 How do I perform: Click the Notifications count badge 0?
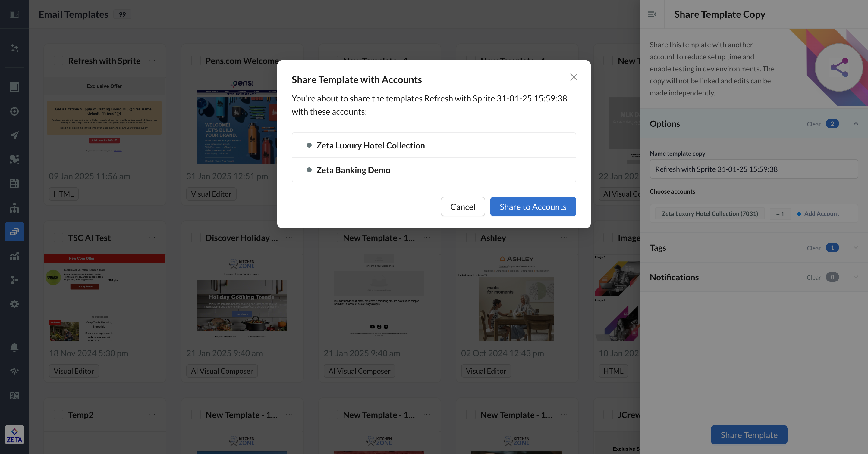832,277
